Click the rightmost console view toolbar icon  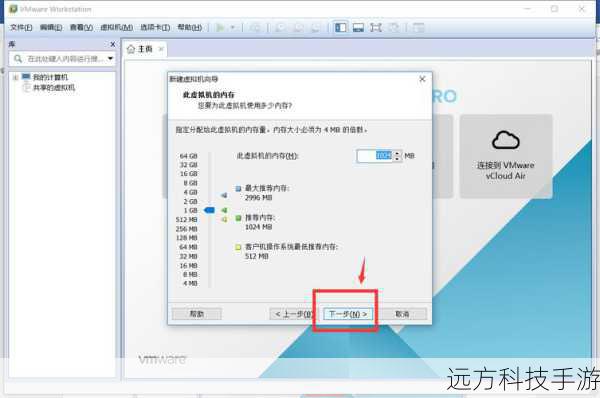418,28
